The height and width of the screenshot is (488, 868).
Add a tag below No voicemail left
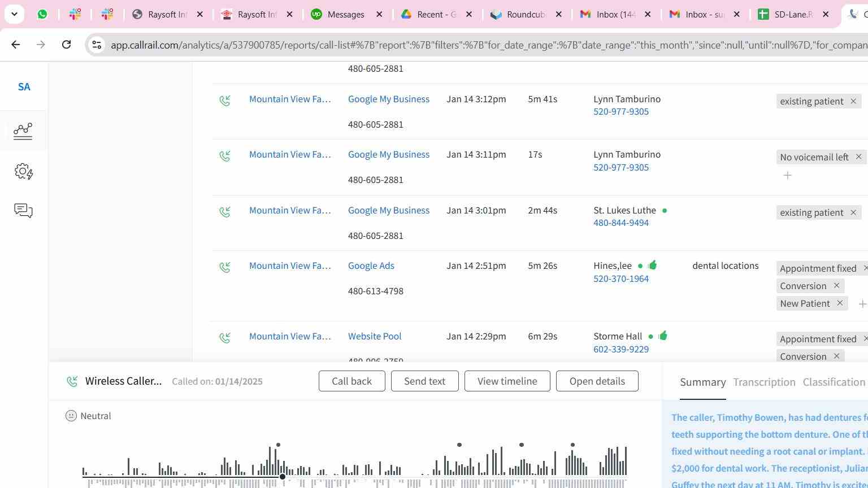tap(788, 175)
